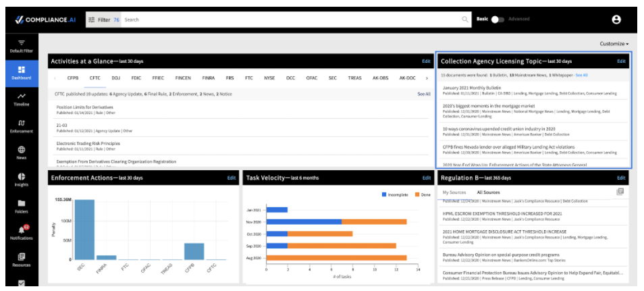Image resolution: width=644 pixels, height=291 pixels.
Task: Select the FFIEC agency tab
Action: click(x=158, y=78)
